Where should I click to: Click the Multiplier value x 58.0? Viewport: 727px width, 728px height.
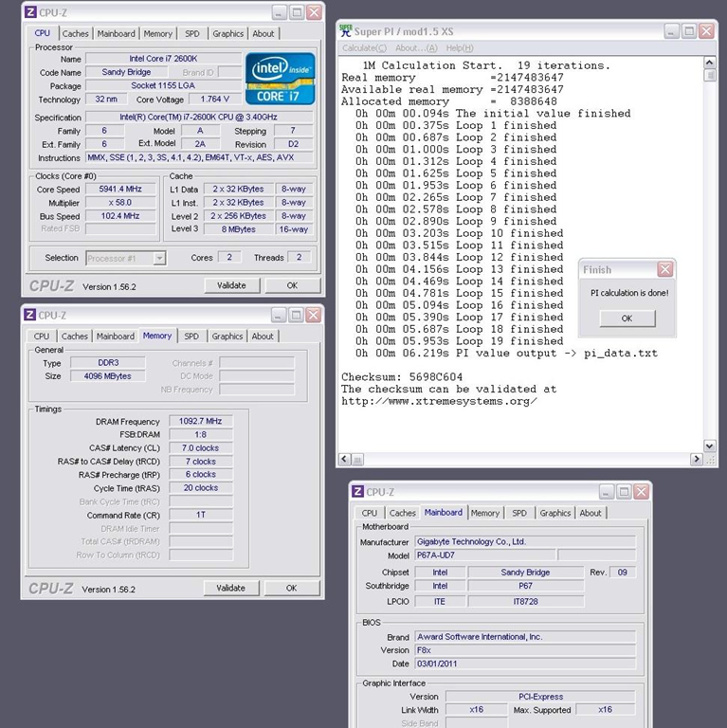coord(120,203)
